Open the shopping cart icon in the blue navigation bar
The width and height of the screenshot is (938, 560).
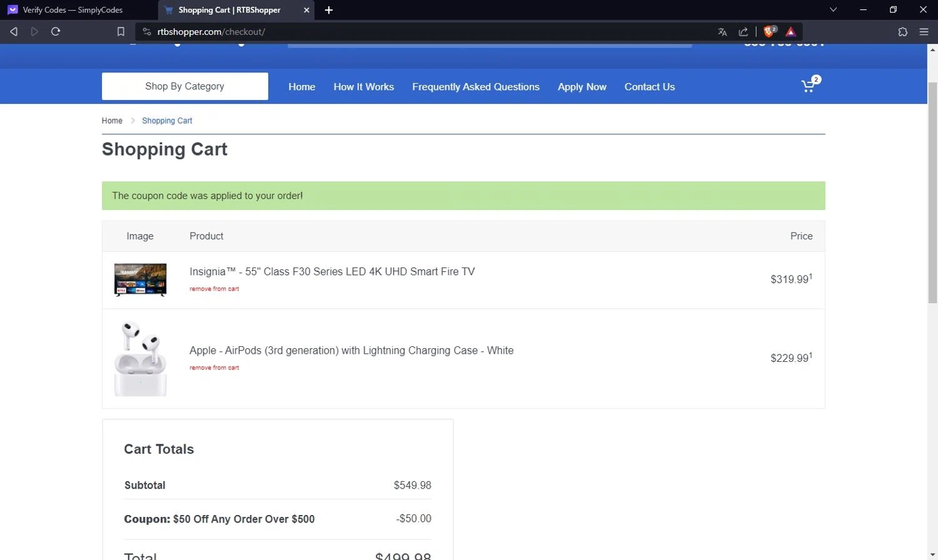pos(810,86)
